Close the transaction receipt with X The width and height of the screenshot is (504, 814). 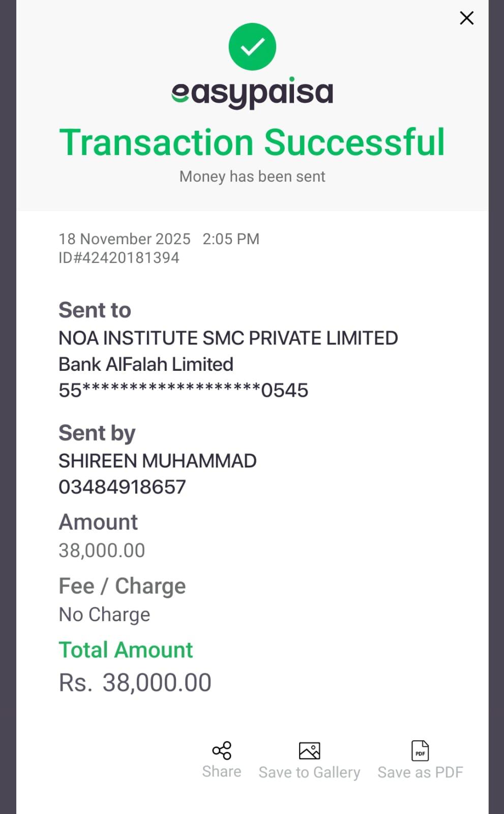point(466,18)
